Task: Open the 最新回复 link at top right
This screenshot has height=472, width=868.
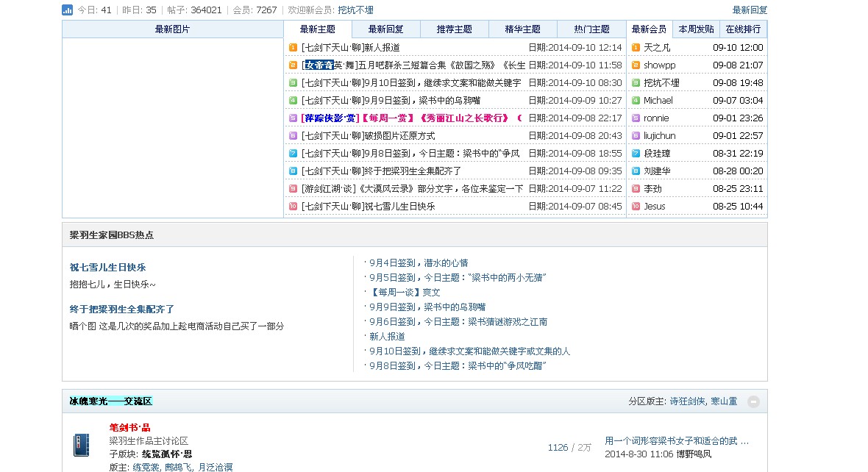Action: pyautogui.click(x=750, y=10)
